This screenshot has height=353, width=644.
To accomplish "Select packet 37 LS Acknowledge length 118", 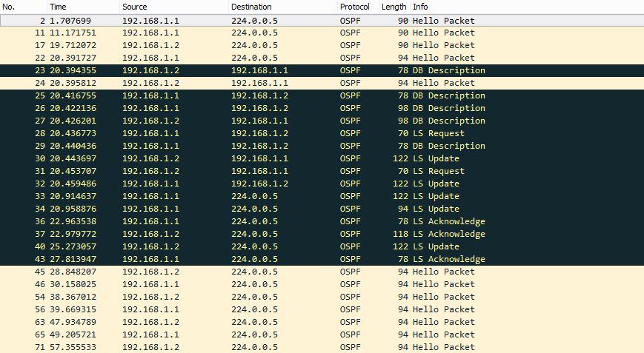I will 322,234.
